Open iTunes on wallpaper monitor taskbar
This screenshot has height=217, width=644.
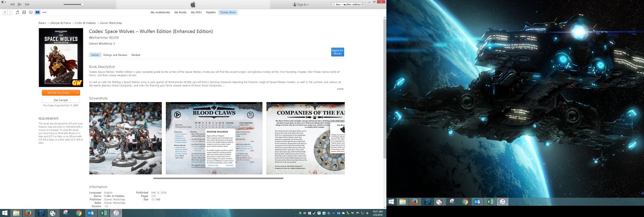click(x=502, y=202)
